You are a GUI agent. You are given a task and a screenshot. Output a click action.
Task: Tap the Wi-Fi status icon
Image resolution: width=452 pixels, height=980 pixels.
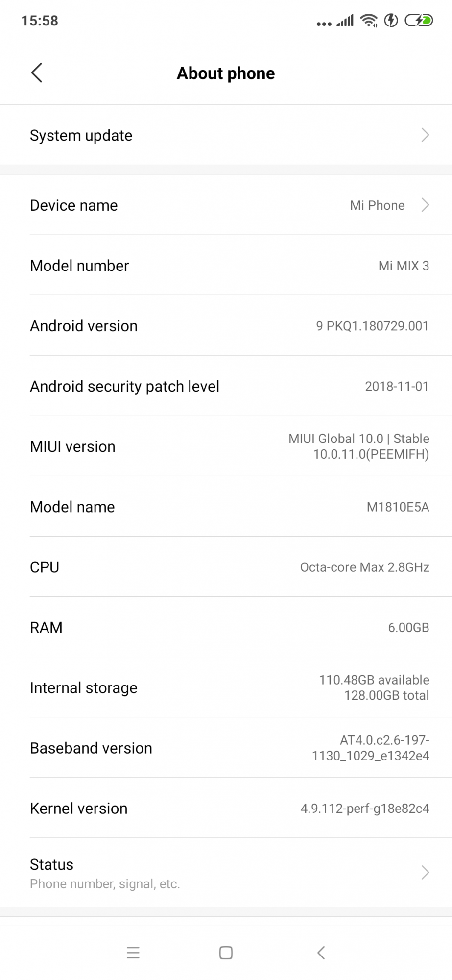(x=368, y=21)
